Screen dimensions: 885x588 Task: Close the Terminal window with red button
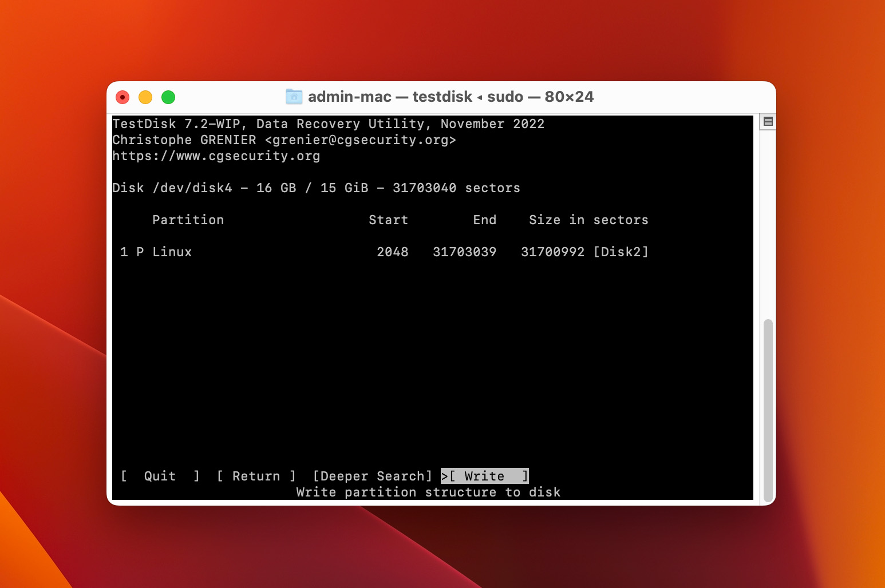click(x=123, y=97)
